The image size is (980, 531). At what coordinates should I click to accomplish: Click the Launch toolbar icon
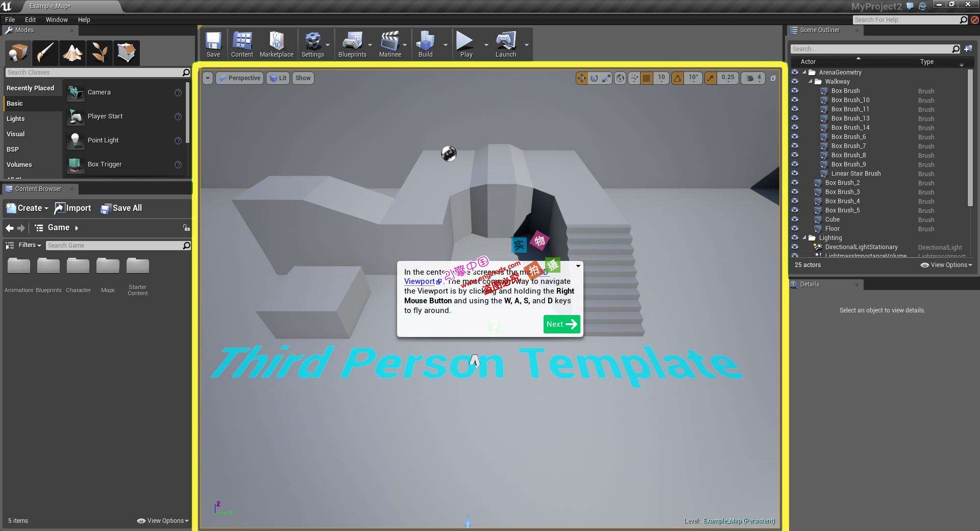[506, 44]
